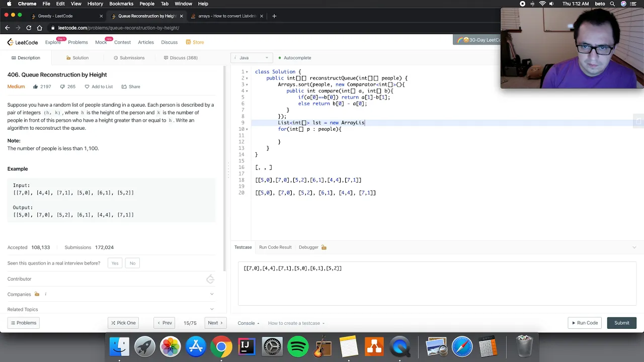Open Finder from the dock
The image size is (644, 362).
click(119, 346)
